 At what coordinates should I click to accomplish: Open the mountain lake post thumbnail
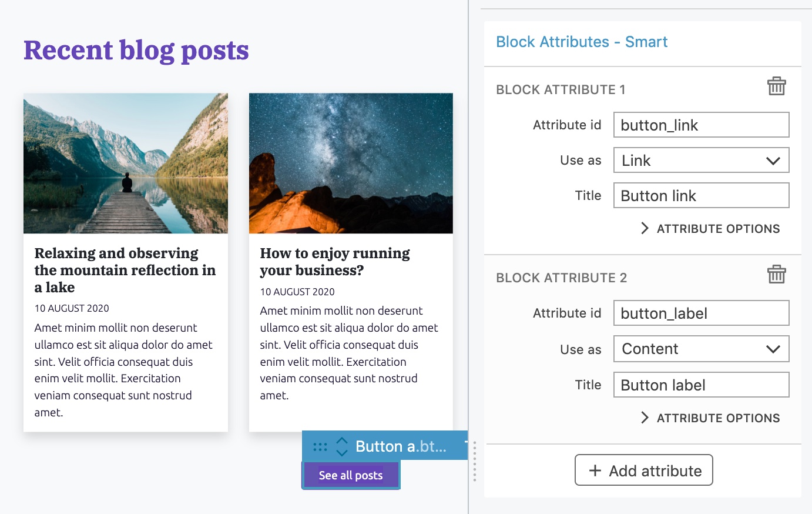126,163
